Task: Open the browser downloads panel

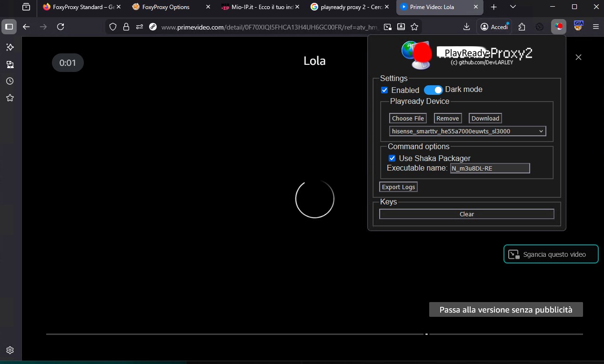Action: pyautogui.click(x=467, y=27)
